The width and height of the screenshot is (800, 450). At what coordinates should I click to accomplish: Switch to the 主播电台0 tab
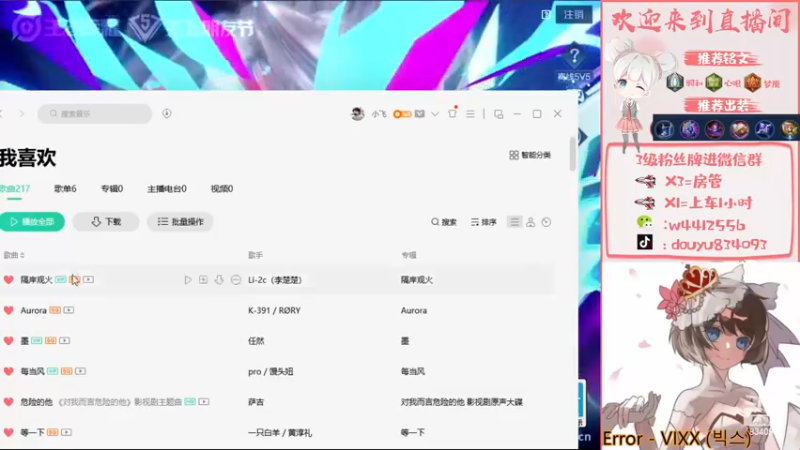coord(167,189)
